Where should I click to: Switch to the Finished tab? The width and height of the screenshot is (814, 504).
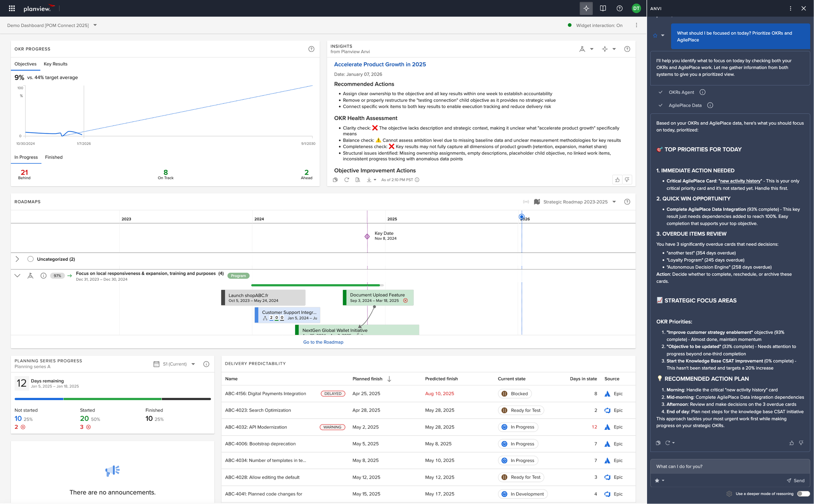tap(54, 157)
